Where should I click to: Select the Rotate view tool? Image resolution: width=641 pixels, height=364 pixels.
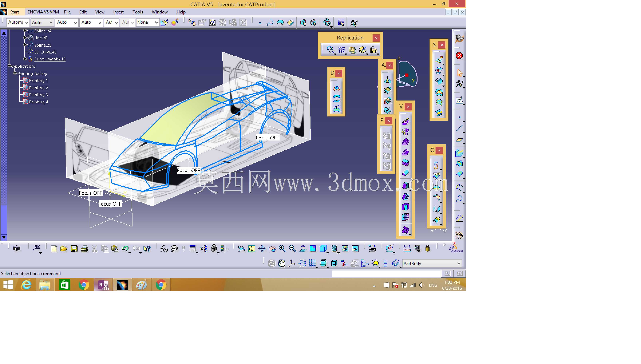pos(272,248)
